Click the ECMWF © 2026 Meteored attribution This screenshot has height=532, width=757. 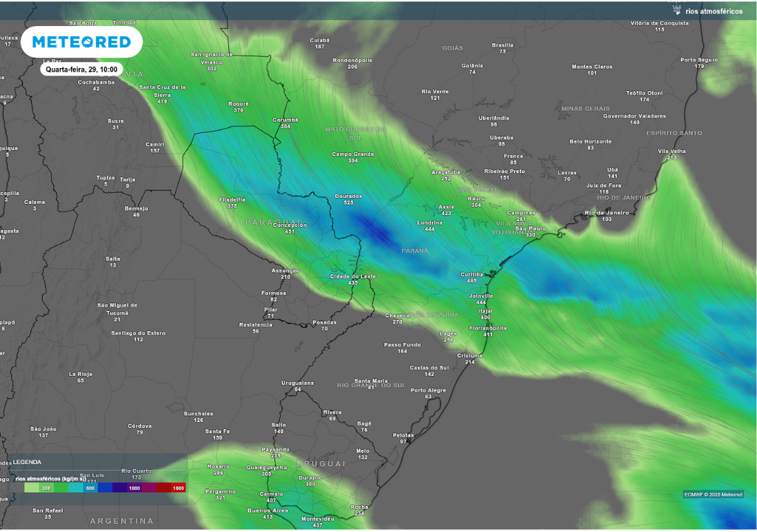714,493
